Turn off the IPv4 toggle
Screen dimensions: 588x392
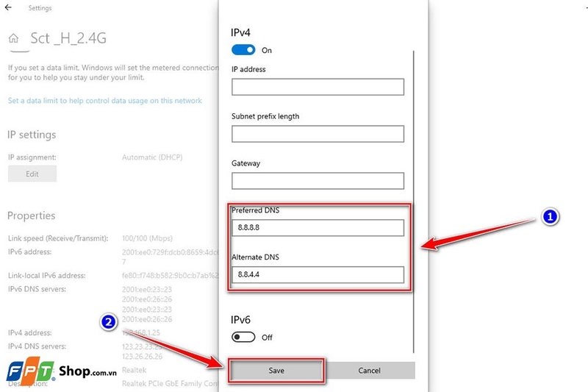pyautogui.click(x=243, y=50)
